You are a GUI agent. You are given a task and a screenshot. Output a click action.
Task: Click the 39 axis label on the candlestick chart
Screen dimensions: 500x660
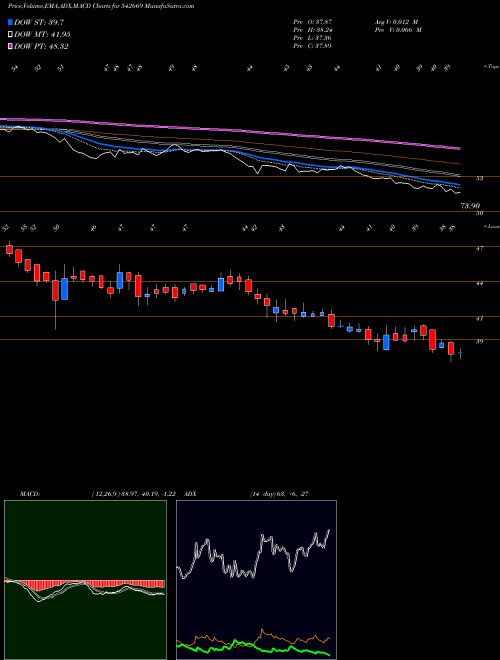click(479, 341)
